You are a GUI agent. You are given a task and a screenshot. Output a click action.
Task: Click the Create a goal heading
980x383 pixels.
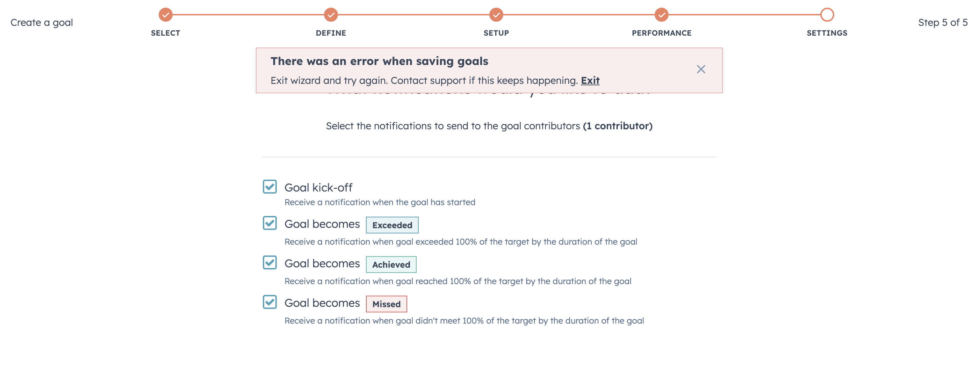click(x=42, y=22)
